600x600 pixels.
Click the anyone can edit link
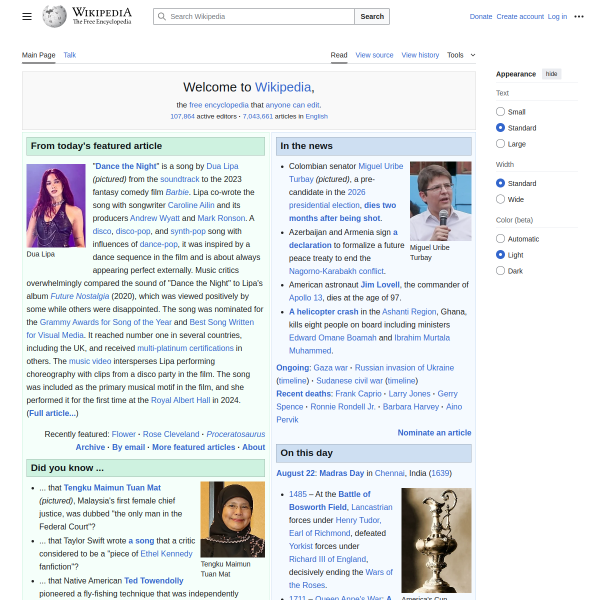click(x=293, y=105)
